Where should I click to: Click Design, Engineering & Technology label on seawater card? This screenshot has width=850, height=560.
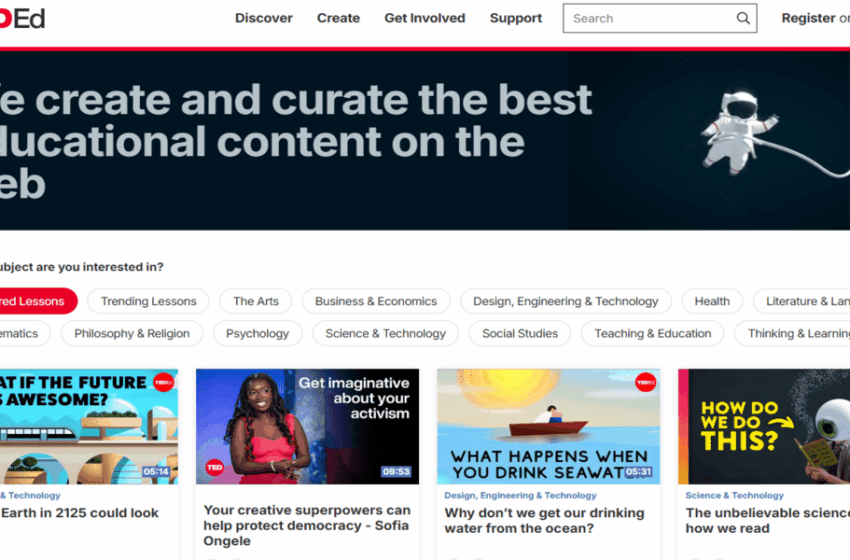pos(520,495)
